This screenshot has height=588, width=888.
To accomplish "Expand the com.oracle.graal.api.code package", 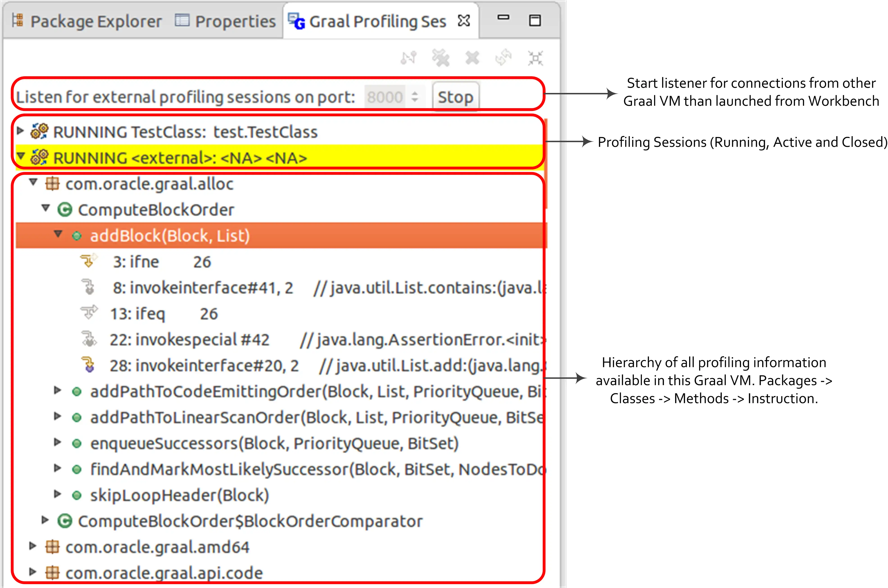I will (x=33, y=572).
